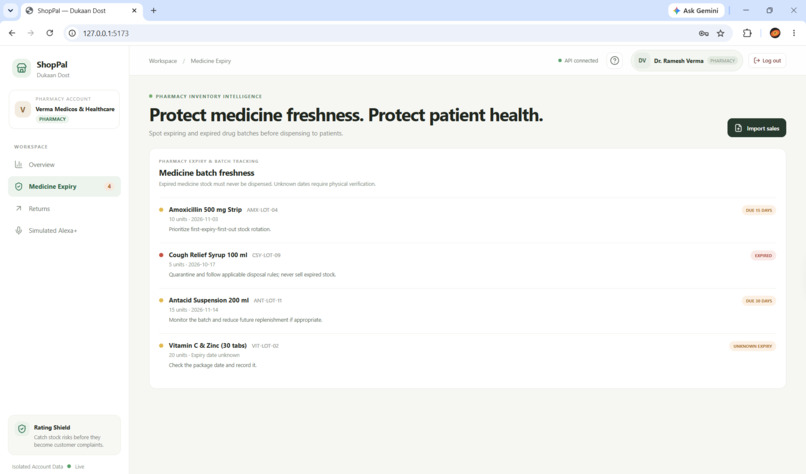Select Antacid Suspension 200 ml row
Screen dimensions: 806x474
467,310
